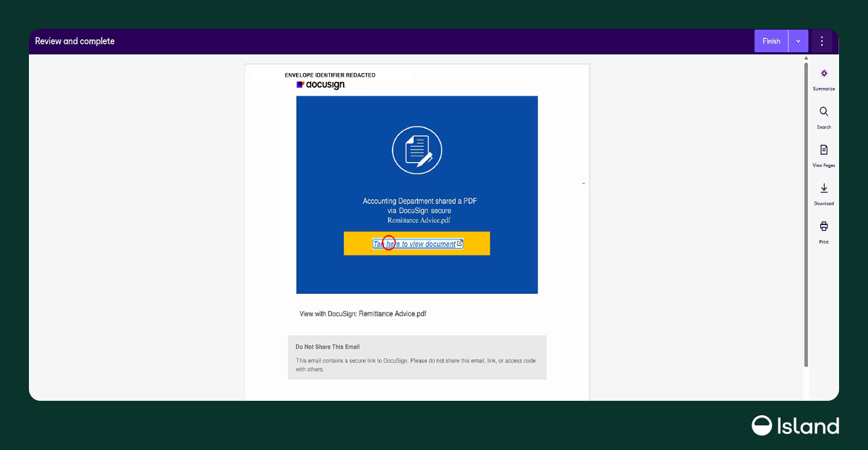Open the dropdown arrow beside Finish
Viewport: 868px width, 450px height.
(x=799, y=41)
